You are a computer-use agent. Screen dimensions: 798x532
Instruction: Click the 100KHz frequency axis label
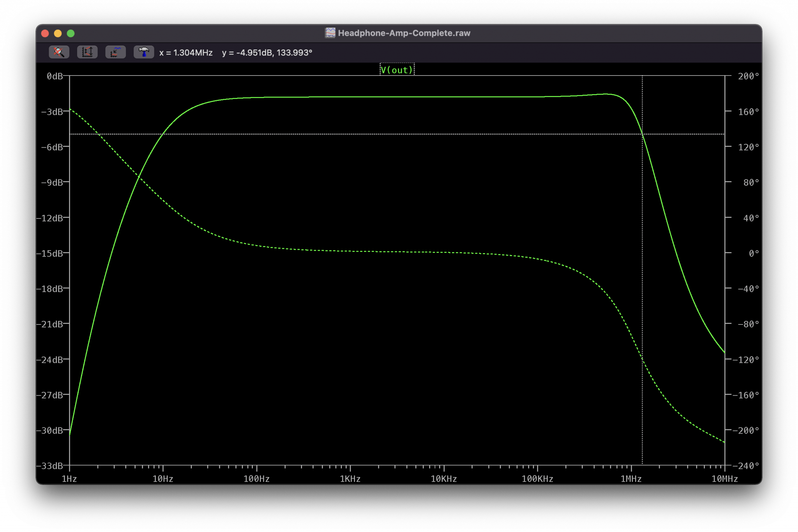tap(537, 479)
